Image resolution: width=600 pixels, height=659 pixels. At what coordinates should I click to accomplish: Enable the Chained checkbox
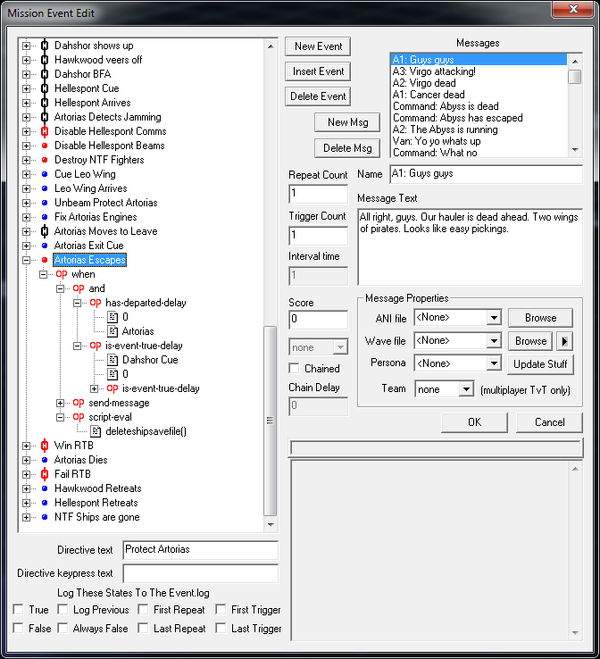tap(294, 369)
